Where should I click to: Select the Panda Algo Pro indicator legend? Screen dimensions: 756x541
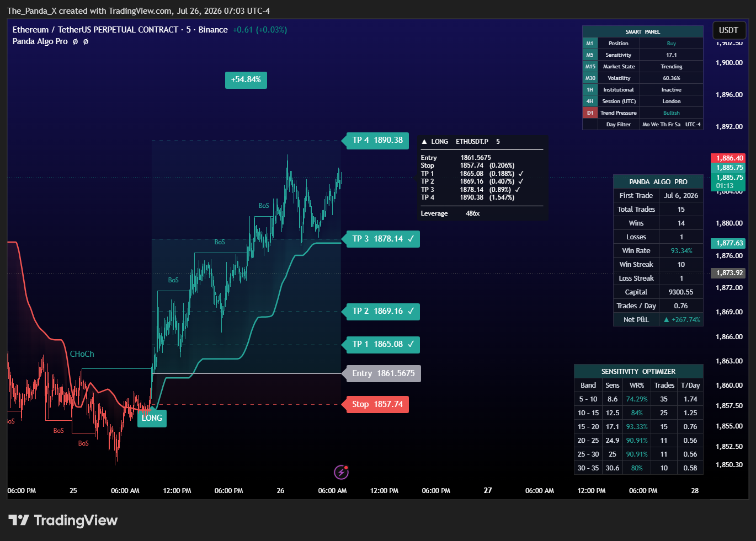40,41
